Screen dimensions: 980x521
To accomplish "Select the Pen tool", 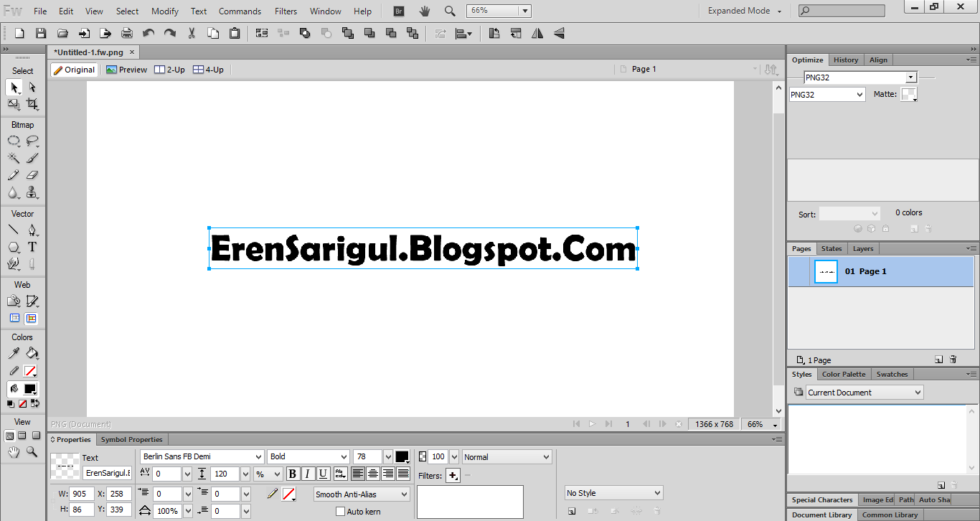I will (32, 230).
